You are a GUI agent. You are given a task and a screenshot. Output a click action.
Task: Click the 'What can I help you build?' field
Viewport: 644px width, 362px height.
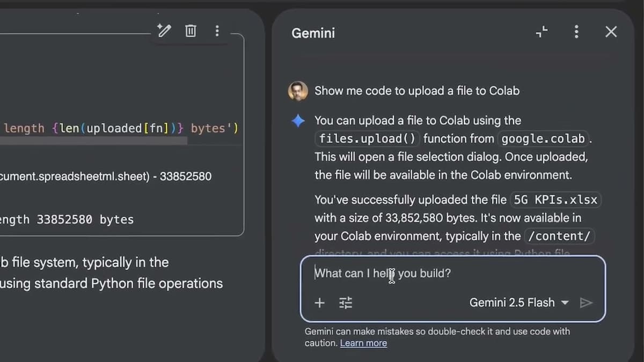452,274
